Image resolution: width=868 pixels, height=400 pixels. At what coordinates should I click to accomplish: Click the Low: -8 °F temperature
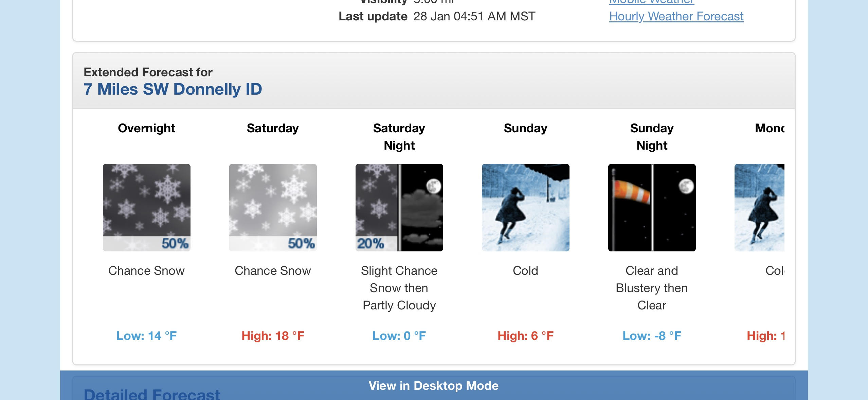click(652, 336)
